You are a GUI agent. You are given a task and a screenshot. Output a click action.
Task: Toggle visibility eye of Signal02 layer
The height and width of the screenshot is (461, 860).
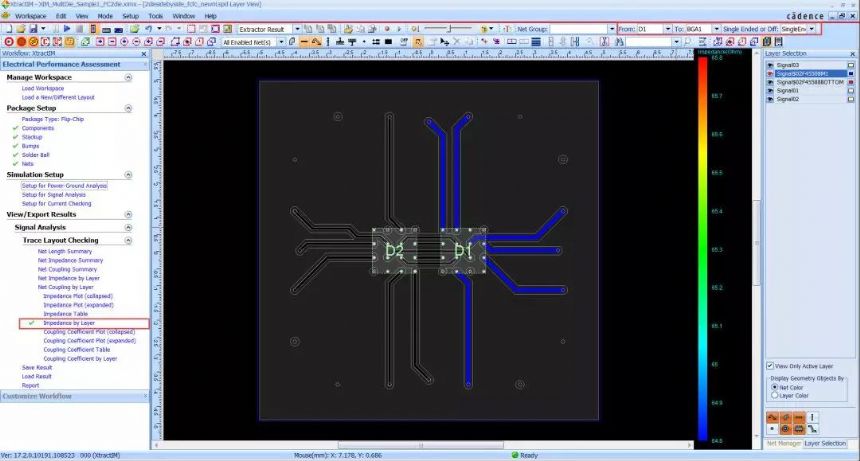pyautogui.click(x=770, y=99)
